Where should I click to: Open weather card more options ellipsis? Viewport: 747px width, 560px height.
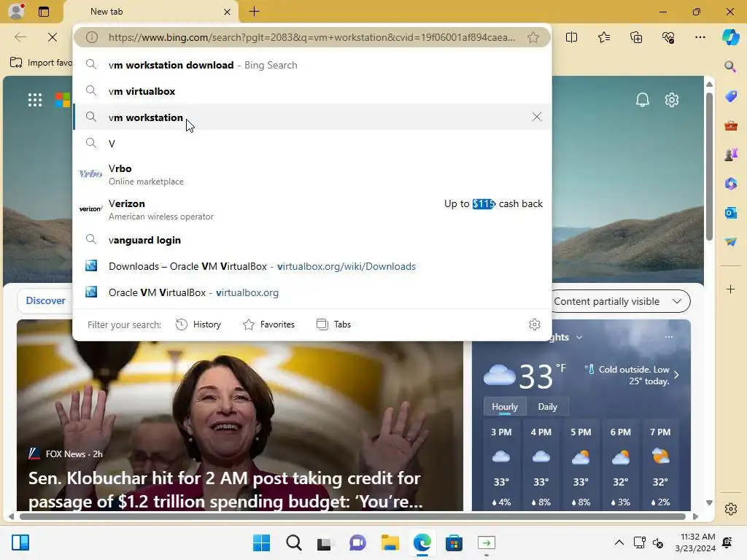coord(669,337)
